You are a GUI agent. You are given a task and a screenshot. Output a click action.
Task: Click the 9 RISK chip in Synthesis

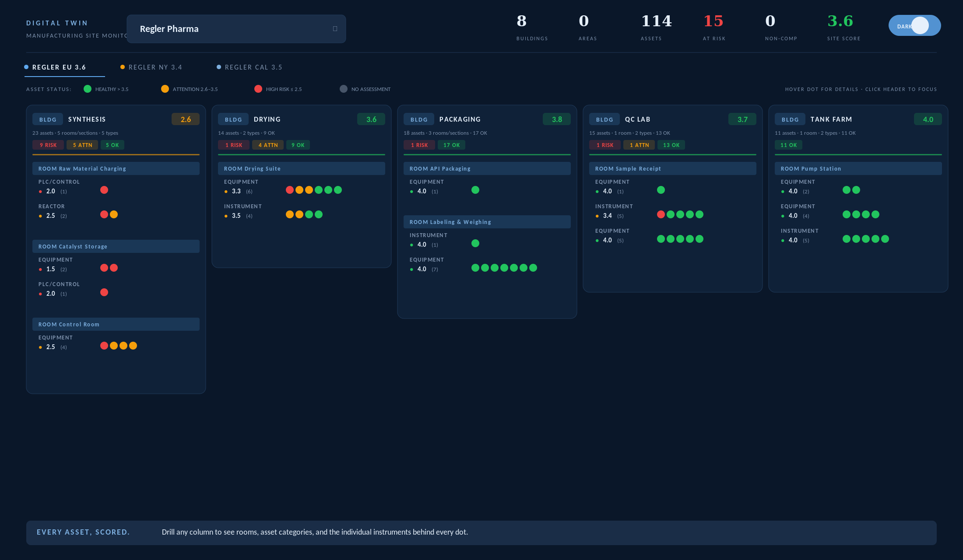(48, 145)
